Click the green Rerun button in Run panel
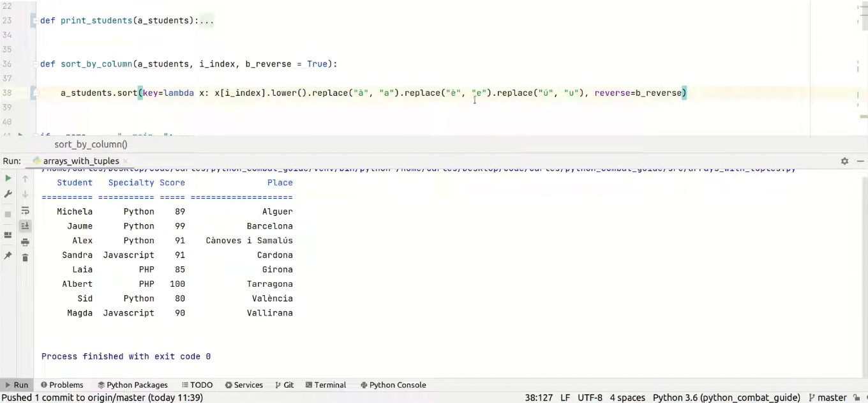 point(8,179)
